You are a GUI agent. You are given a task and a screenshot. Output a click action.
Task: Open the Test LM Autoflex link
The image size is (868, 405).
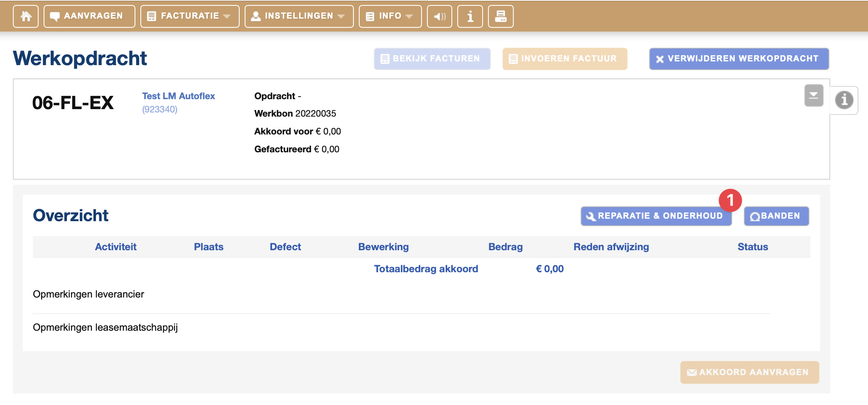[x=179, y=96]
